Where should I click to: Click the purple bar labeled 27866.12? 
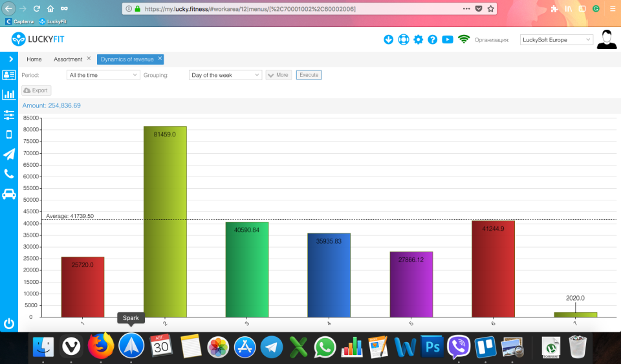[411, 284]
